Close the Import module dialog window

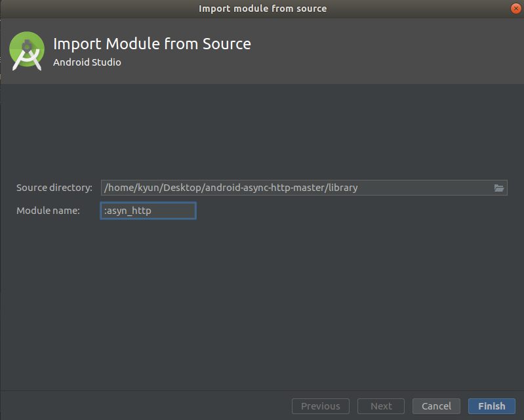click(x=515, y=9)
